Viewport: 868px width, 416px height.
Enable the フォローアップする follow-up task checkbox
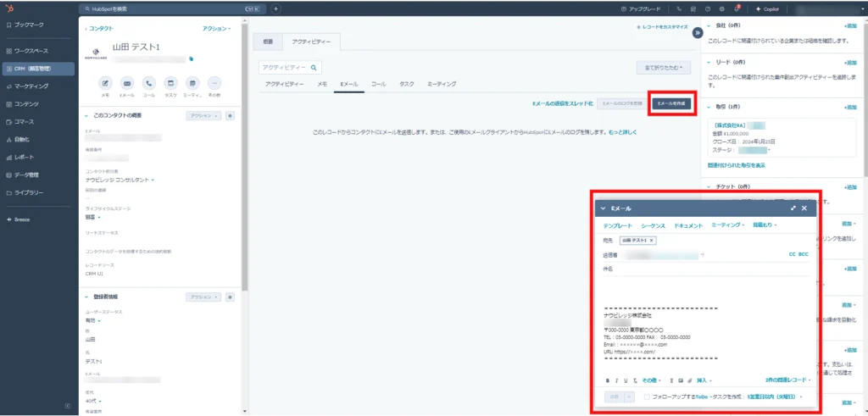647,397
